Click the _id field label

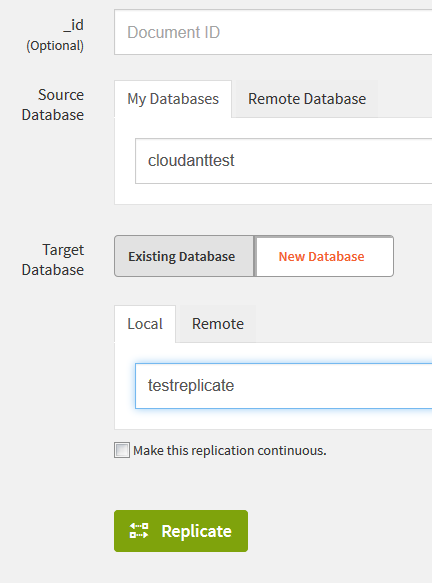(73, 25)
